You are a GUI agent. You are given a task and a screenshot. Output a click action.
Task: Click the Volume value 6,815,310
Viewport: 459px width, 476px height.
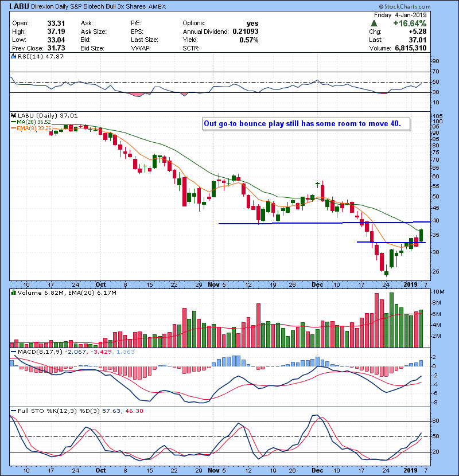pos(411,48)
